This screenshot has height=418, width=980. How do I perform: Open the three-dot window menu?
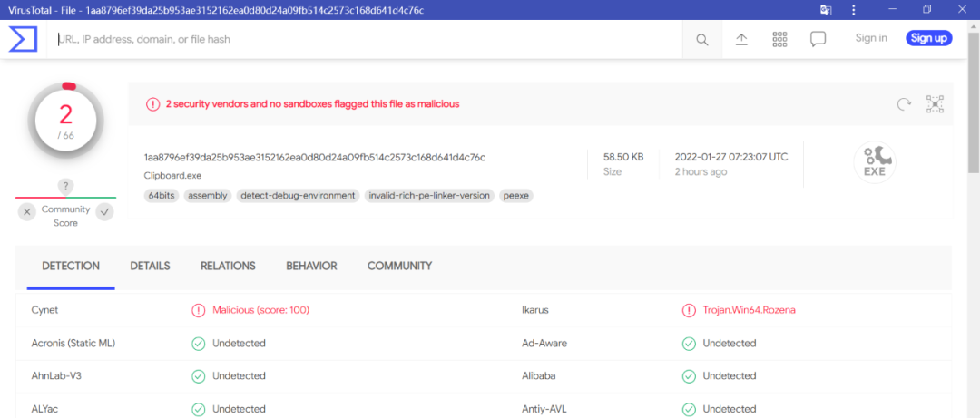coord(854,10)
